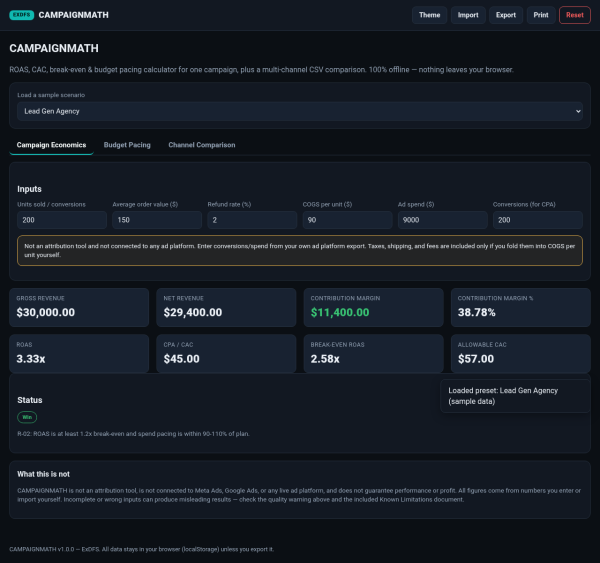Click the COGS per unit input

[347, 220]
